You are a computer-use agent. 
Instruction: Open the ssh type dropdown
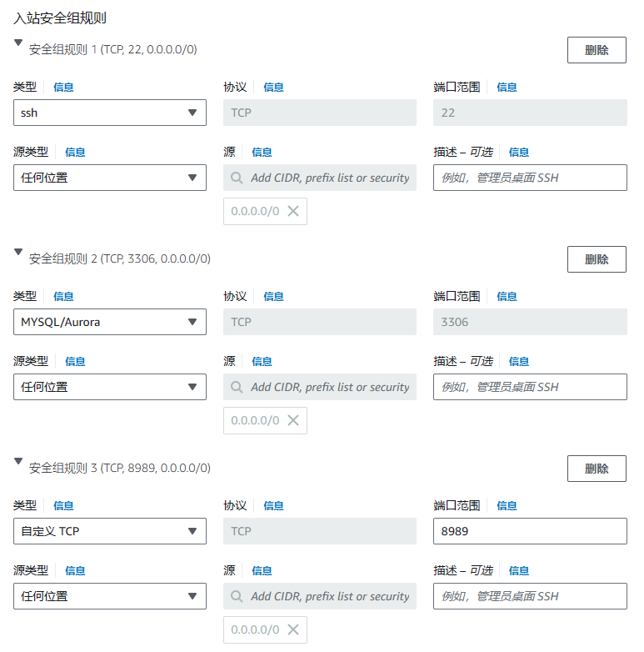[110, 113]
